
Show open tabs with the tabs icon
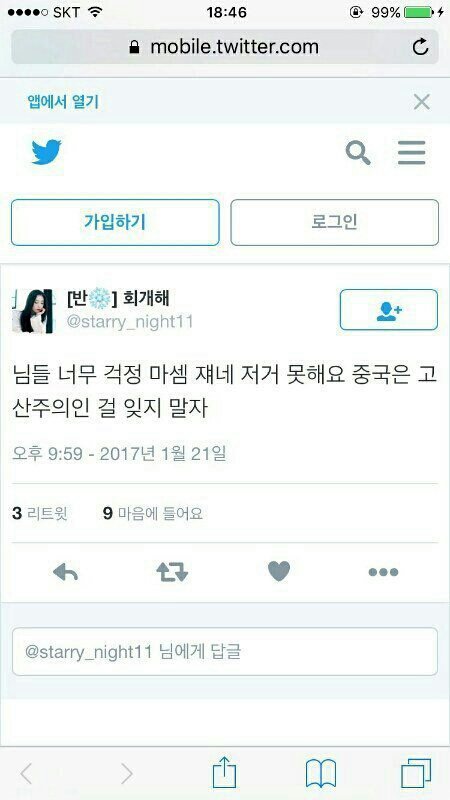pos(416,773)
